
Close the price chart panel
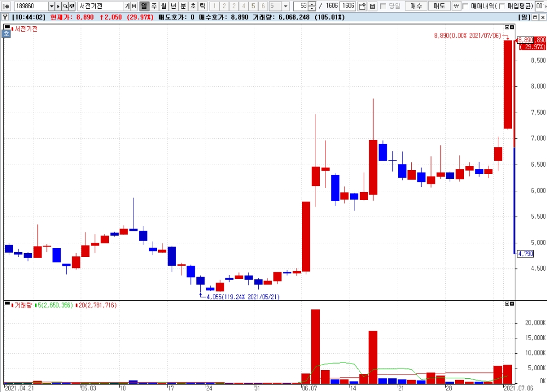point(512,27)
